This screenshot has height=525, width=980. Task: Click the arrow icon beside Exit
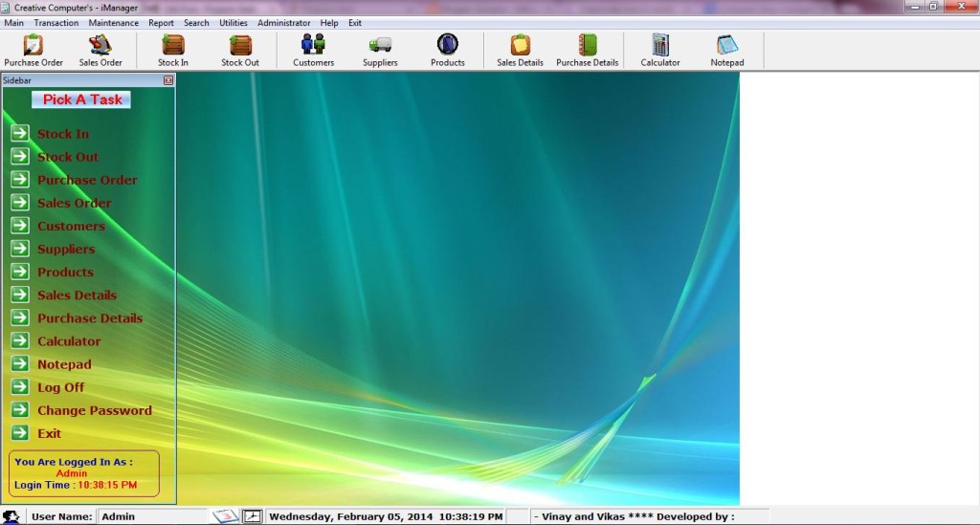point(20,432)
